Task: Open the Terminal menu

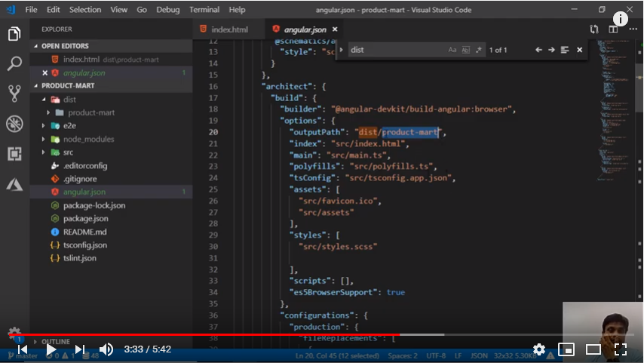Action: point(204,10)
